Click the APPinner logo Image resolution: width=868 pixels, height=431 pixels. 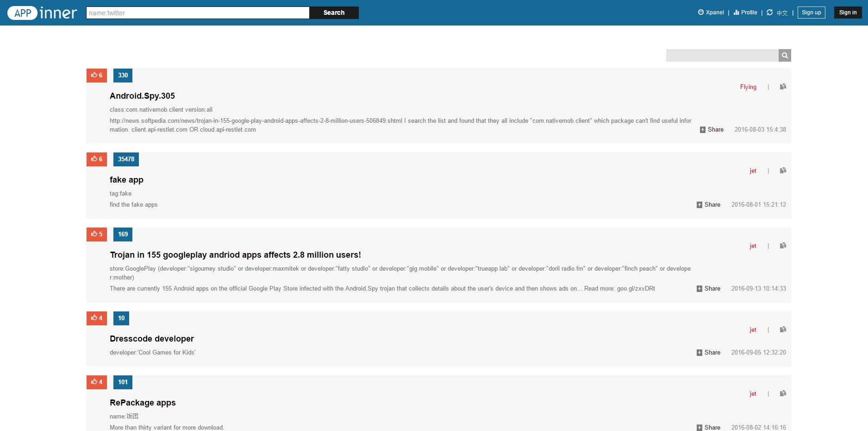click(x=42, y=13)
